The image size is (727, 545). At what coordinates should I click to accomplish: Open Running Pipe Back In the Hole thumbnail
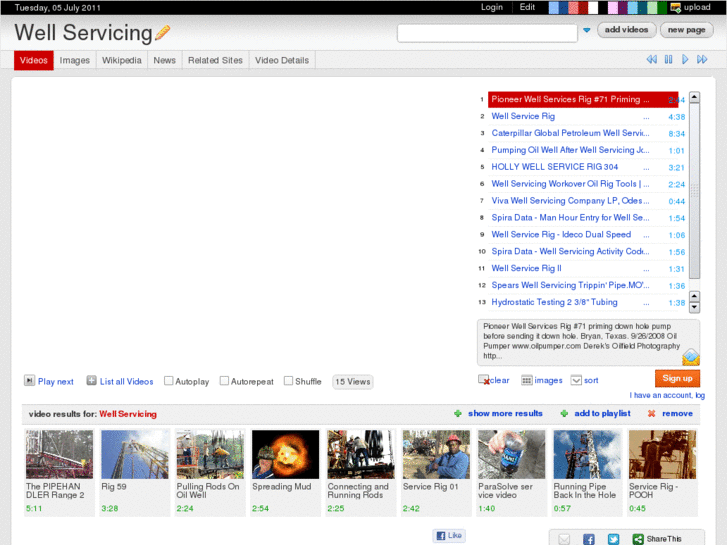587,454
